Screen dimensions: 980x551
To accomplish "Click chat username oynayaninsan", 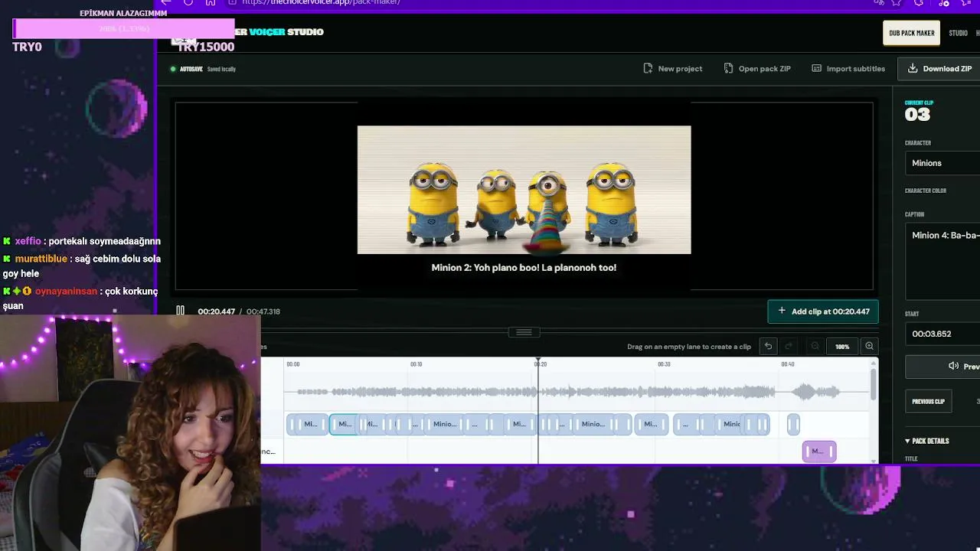I will (x=66, y=291).
